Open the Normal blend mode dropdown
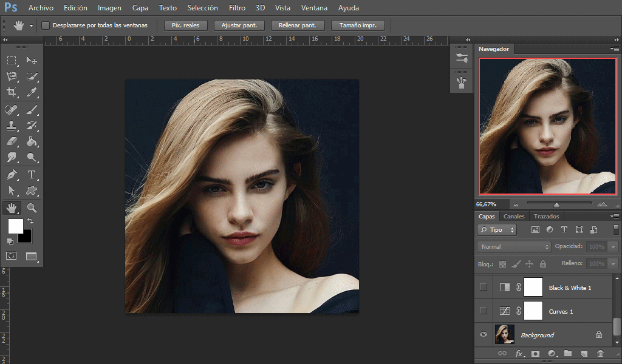The width and height of the screenshot is (622, 364). (x=514, y=247)
